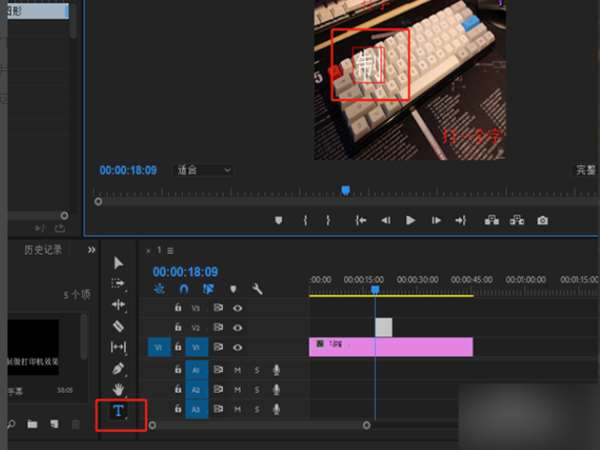Select the Hand tool
Screen dimensions: 600x450
point(118,390)
